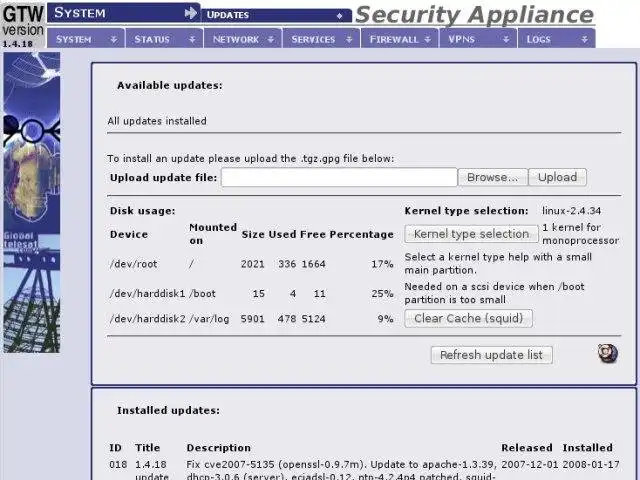Click the GTW version logo
The width and height of the screenshot is (640, 480).
tap(23, 24)
